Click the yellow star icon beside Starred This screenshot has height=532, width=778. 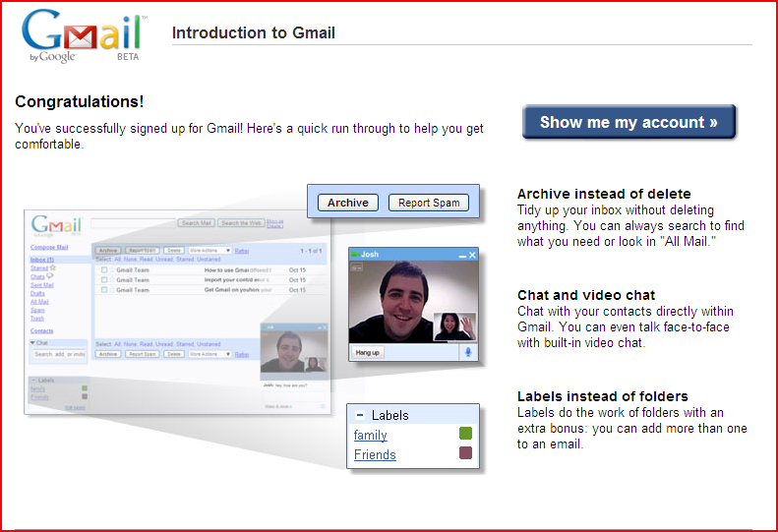coord(52,267)
